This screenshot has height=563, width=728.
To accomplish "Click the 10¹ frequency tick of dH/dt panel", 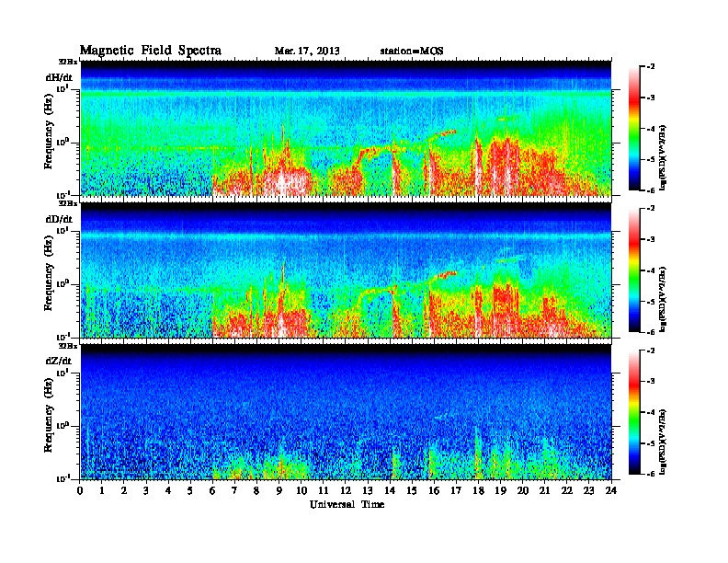I will coord(62,88).
